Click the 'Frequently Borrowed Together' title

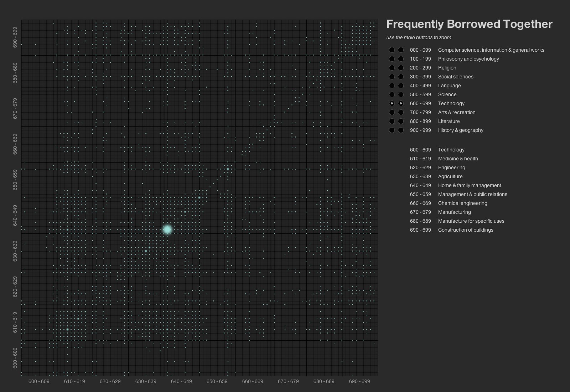tap(469, 24)
